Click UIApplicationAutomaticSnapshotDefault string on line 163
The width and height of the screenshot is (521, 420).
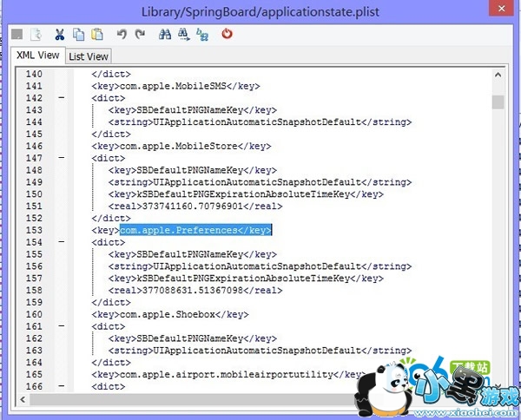(257, 351)
